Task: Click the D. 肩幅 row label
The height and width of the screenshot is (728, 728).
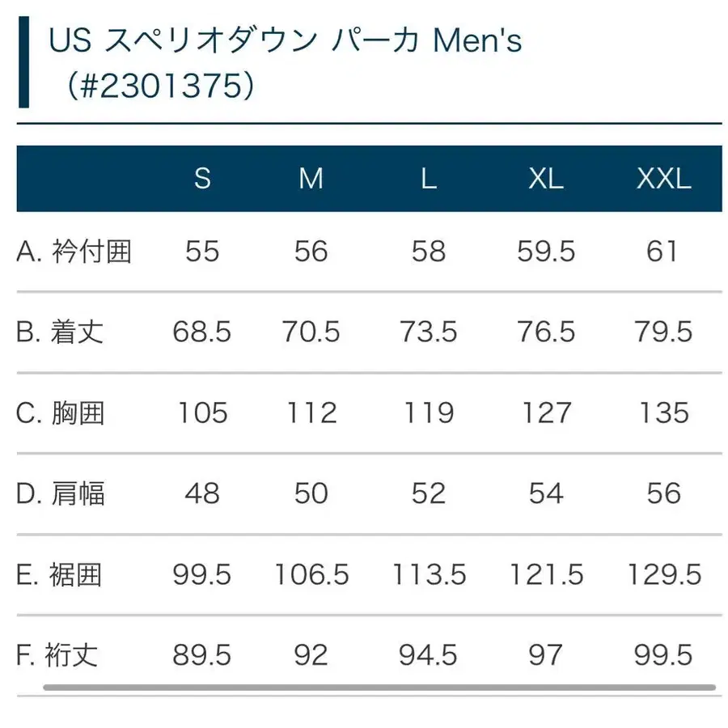Action: [61, 493]
